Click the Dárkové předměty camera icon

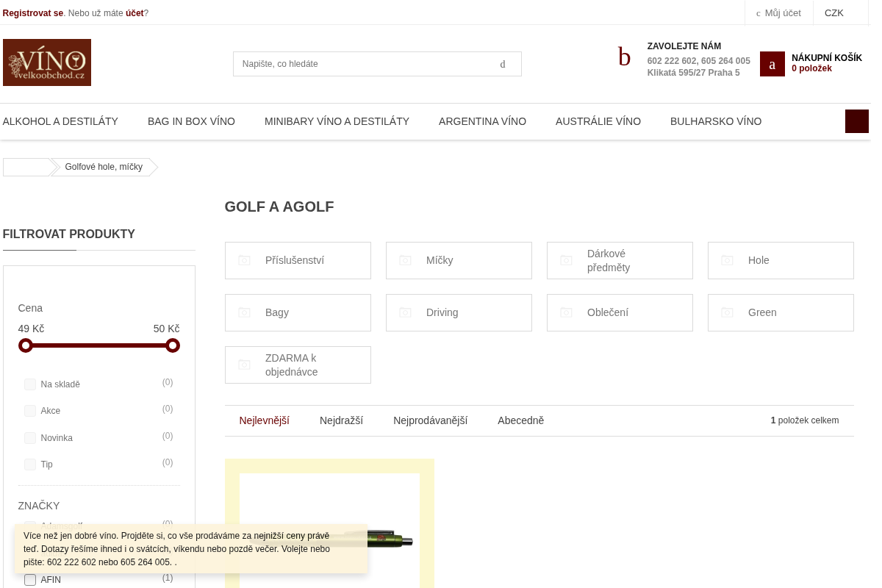pos(567,260)
